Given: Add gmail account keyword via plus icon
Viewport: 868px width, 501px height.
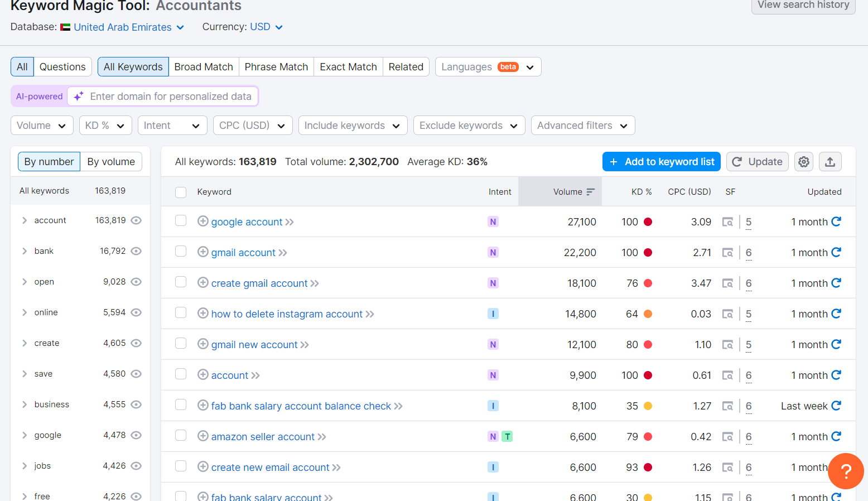Looking at the screenshot, I should pos(203,252).
